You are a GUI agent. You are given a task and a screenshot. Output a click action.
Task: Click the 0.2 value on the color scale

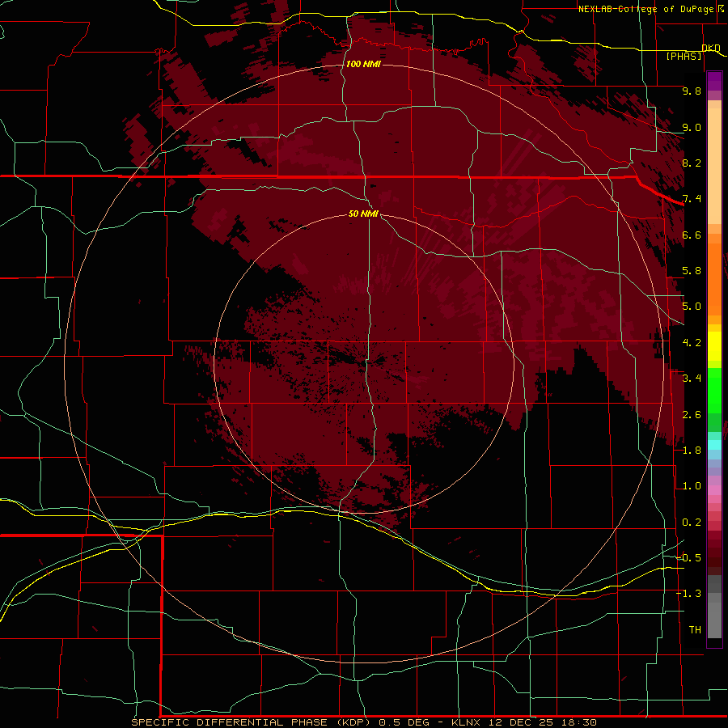coord(692,523)
